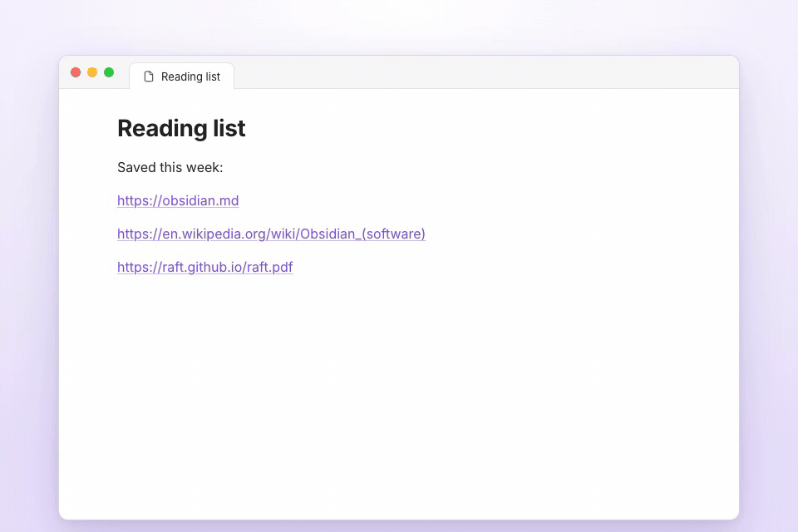Screen dimensions: 798x532
Task: Select the Reading list tab
Action: tap(182, 76)
